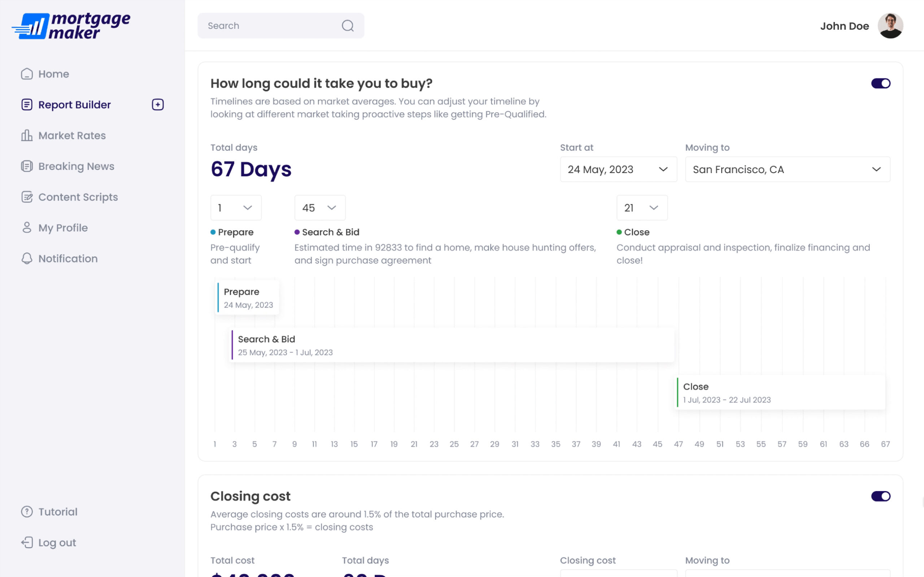
Task: Select the Search & Bid timeline bar
Action: (453, 345)
